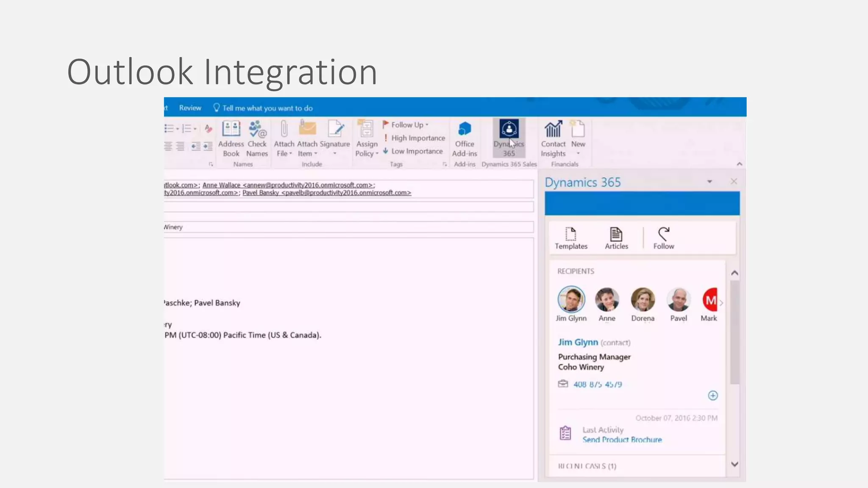868x488 pixels.
Task: Click the New button in Financials
Action: 578,139
